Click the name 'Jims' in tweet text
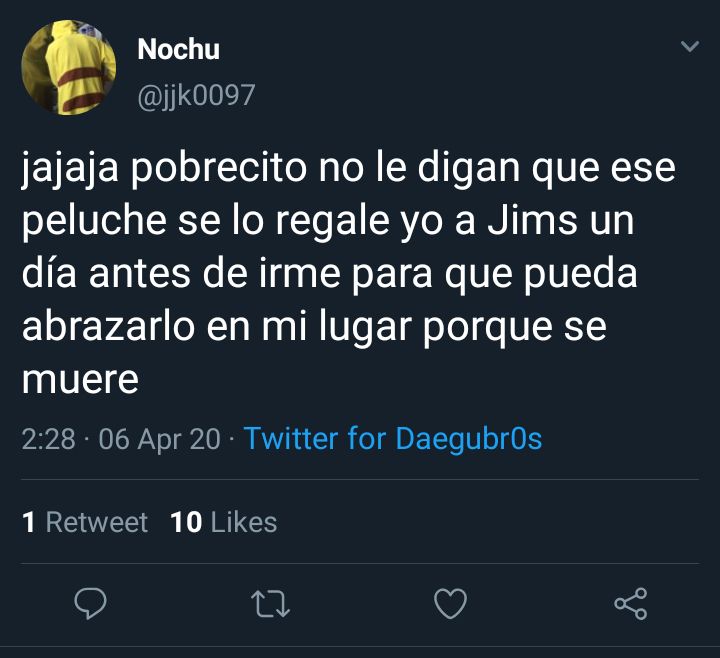This screenshot has width=720, height=658. click(x=532, y=220)
